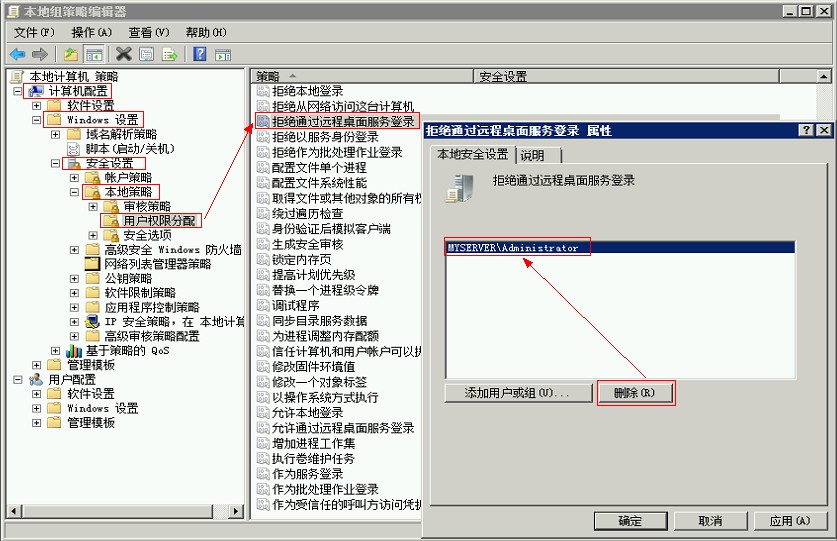Expand the 软件设置 node under 计算机配置

tap(37, 105)
